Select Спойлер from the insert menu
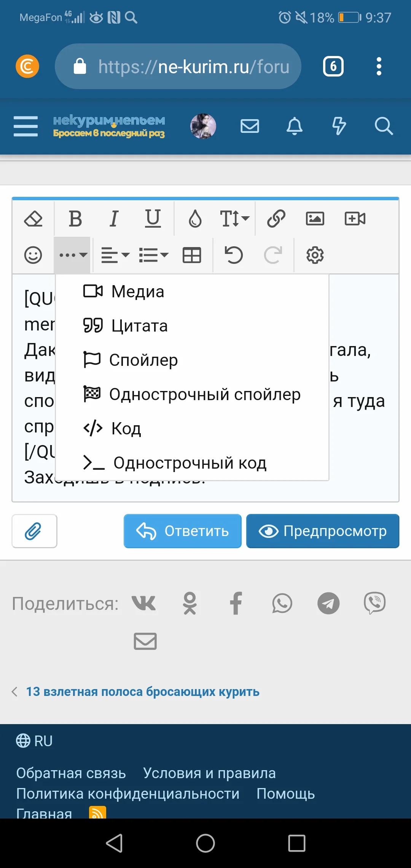This screenshot has width=411, height=868. (x=192, y=360)
